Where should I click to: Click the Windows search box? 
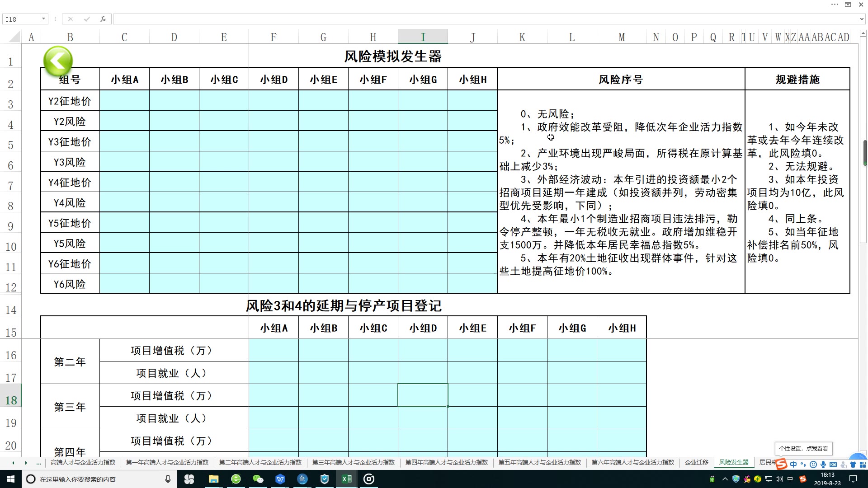pos(99,479)
